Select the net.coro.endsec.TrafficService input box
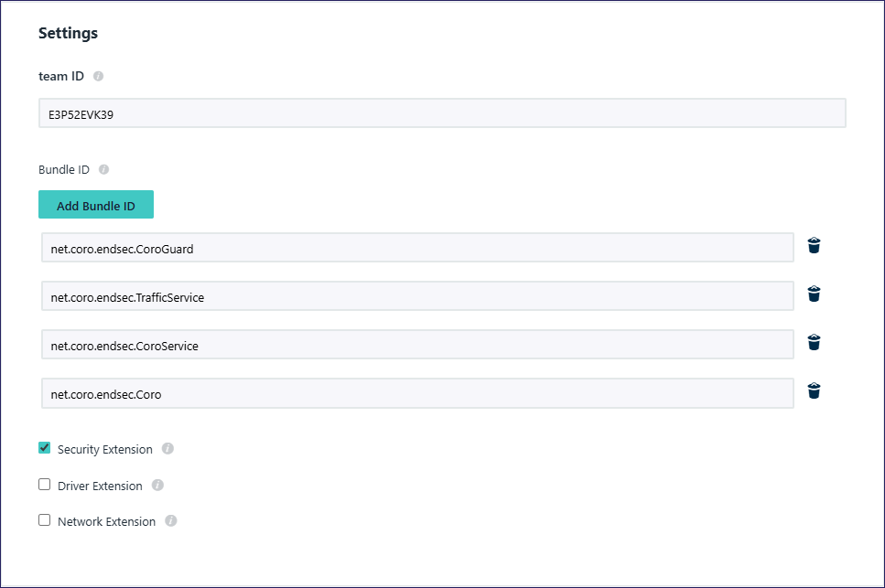This screenshot has height=588, width=885. click(417, 296)
